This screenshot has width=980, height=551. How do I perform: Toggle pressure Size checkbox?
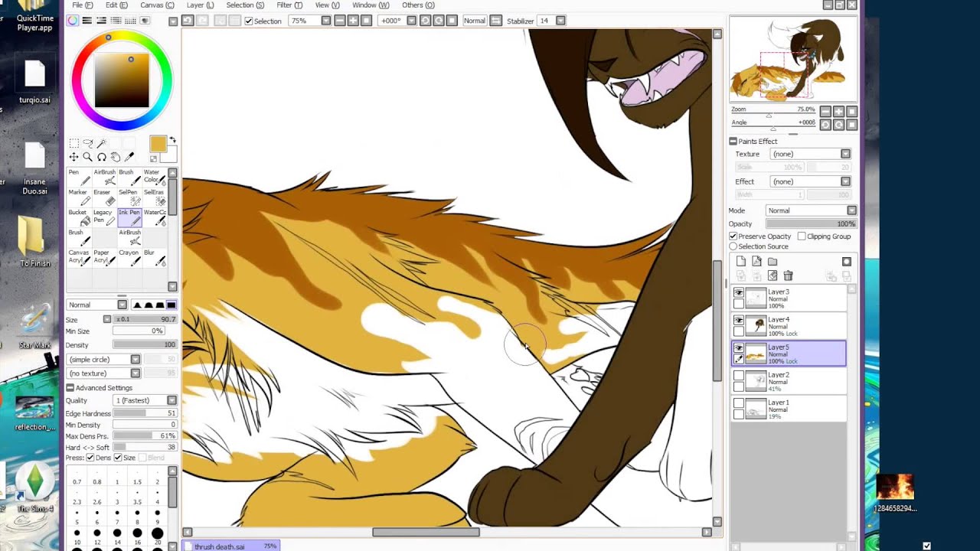pos(118,458)
